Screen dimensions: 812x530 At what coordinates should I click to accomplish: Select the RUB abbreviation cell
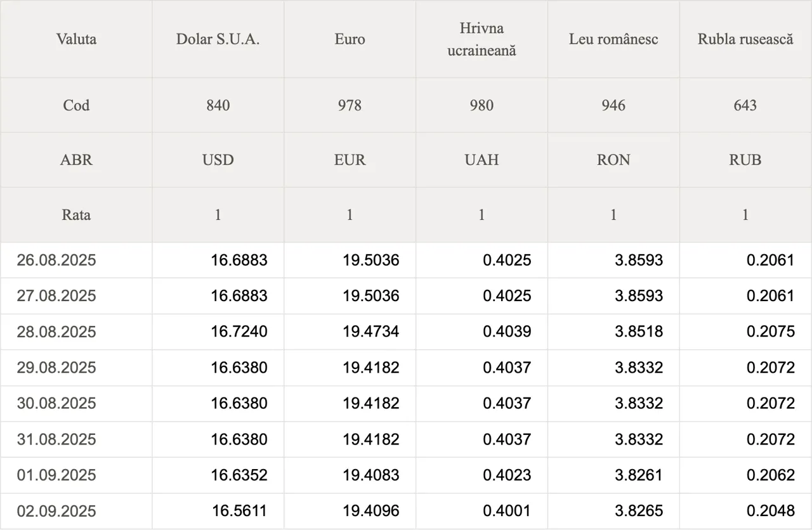745,160
